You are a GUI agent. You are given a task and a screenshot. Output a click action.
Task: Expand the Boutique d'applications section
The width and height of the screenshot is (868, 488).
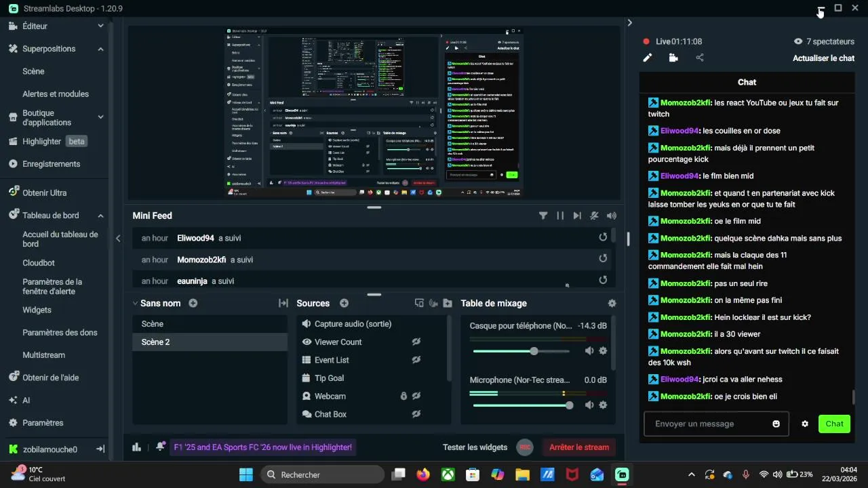pyautogui.click(x=100, y=117)
